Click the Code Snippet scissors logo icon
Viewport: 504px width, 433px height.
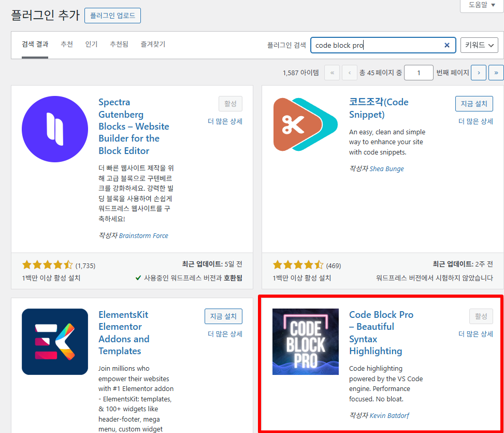tap(306, 124)
